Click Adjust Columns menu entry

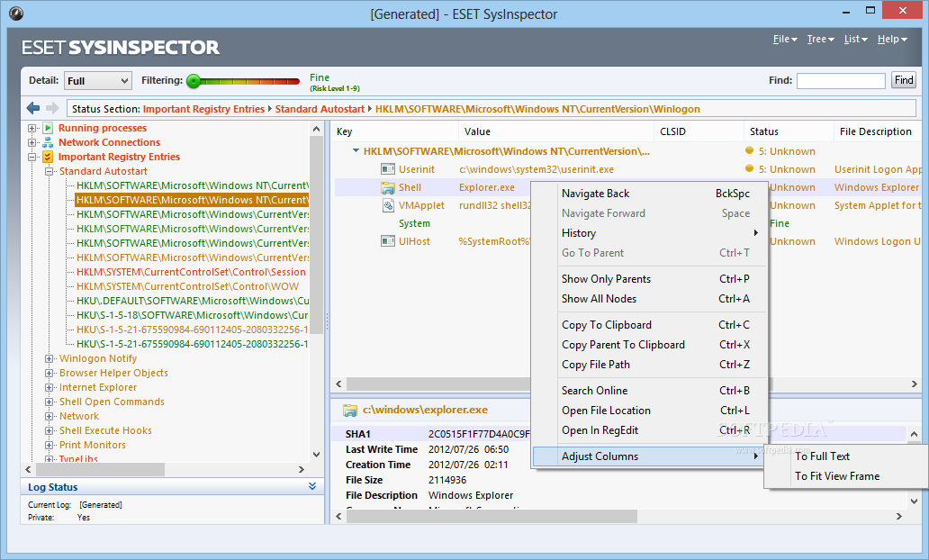pos(649,456)
